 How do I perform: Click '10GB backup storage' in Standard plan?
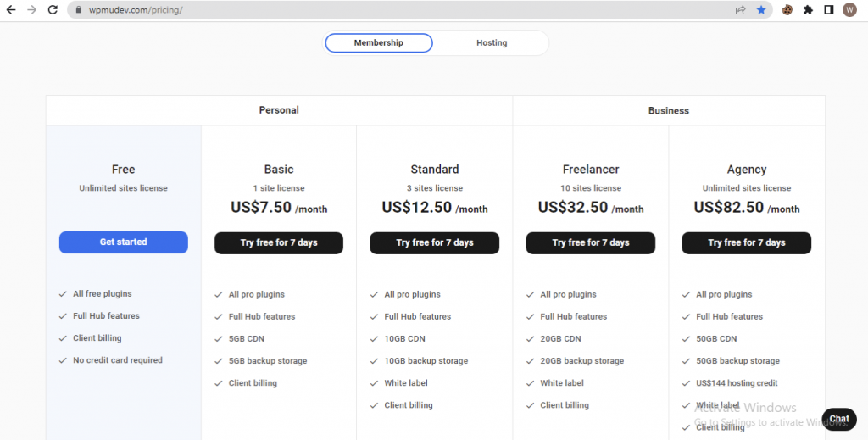pyautogui.click(x=426, y=361)
